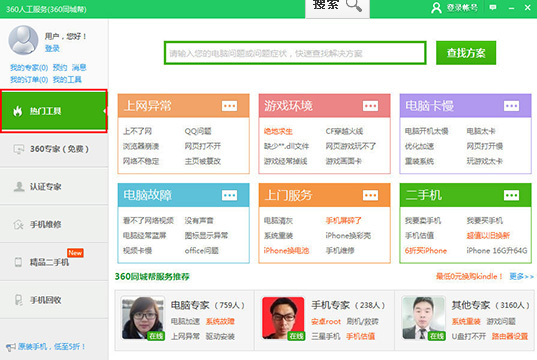Select the 360专家（免费） sidebar tab
Image resolution: width=537 pixels, height=360 pixels.
(x=54, y=149)
